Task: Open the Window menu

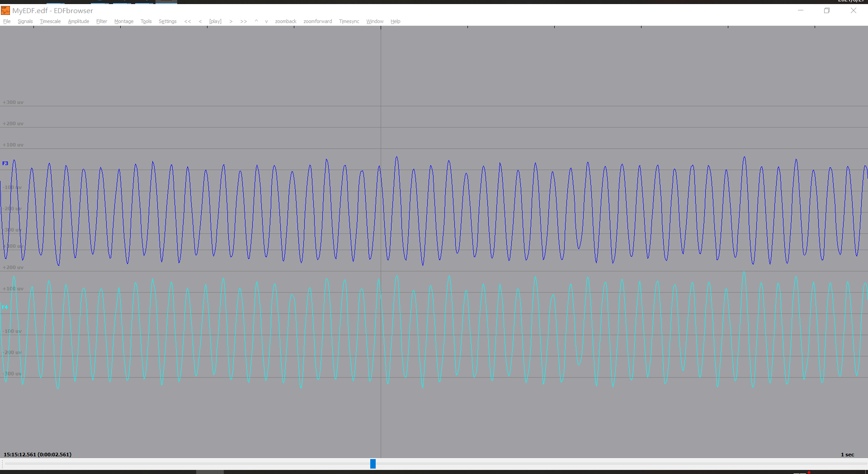Action: (x=375, y=21)
